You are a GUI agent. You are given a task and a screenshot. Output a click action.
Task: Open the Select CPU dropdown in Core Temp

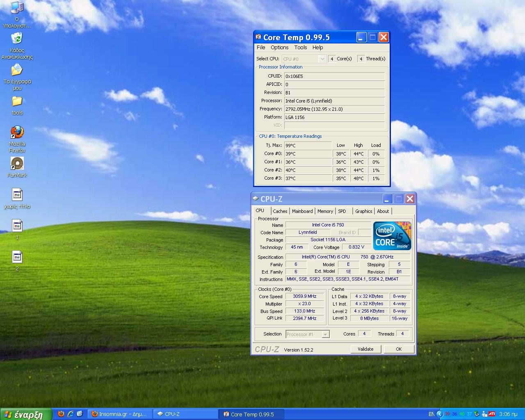pyautogui.click(x=304, y=59)
